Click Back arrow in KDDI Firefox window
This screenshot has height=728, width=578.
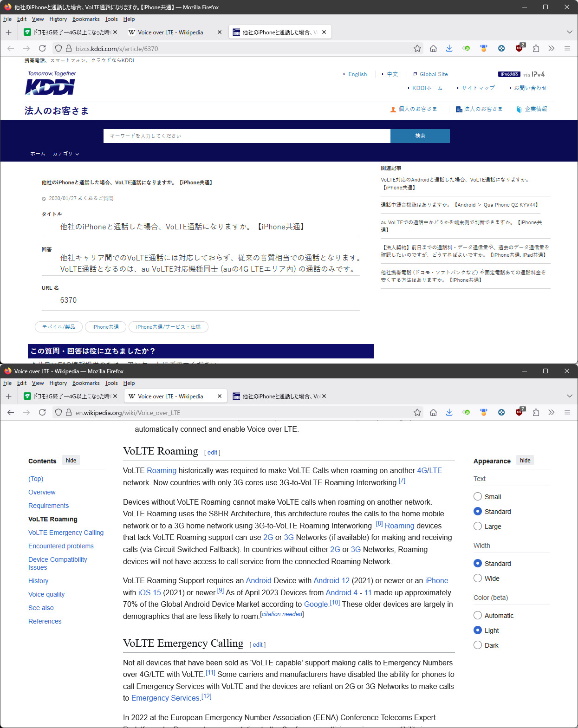click(x=11, y=48)
